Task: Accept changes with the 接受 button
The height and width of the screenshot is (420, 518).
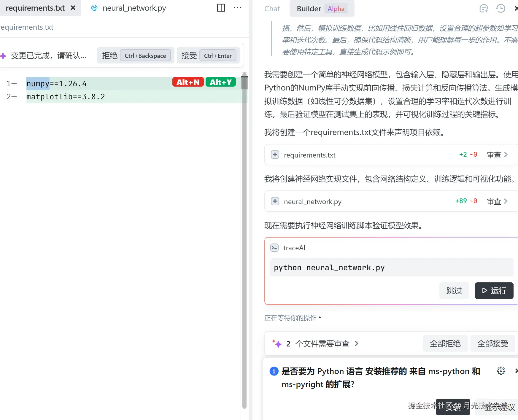Action: click(208, 55)
